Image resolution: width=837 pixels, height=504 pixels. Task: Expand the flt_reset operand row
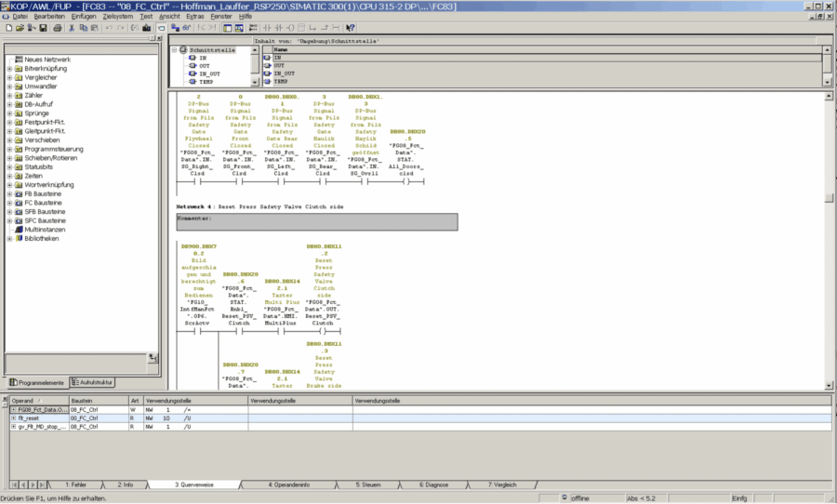pyautogui.click(x=14, y=418)
